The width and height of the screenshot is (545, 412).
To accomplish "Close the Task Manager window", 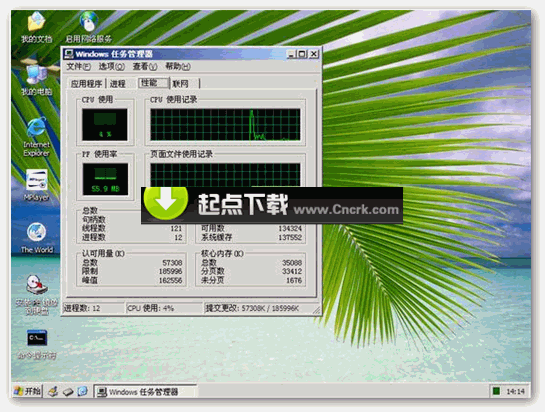I will coord(314,54).
